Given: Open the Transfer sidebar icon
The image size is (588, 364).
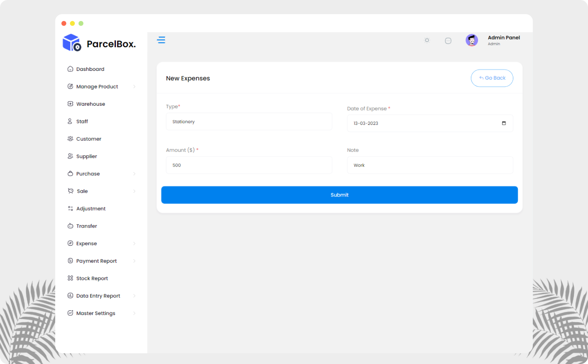Looking at the screenshot, I should (70, 226).
